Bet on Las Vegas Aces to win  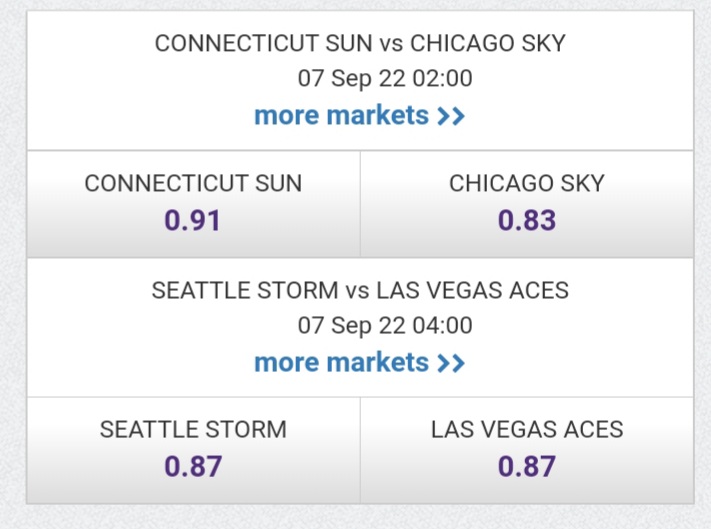coord(527,450)
